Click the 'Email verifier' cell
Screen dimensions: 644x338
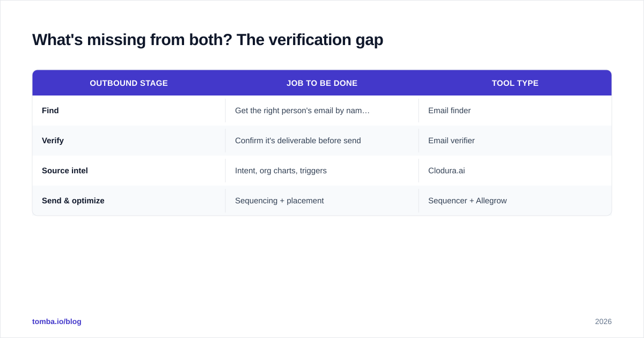tap(515, 141)
